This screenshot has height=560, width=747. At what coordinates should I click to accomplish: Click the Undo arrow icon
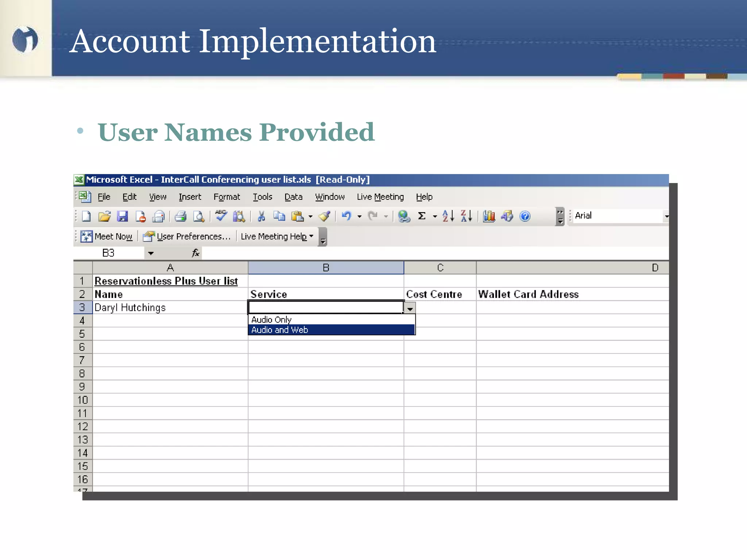(347, 216)
